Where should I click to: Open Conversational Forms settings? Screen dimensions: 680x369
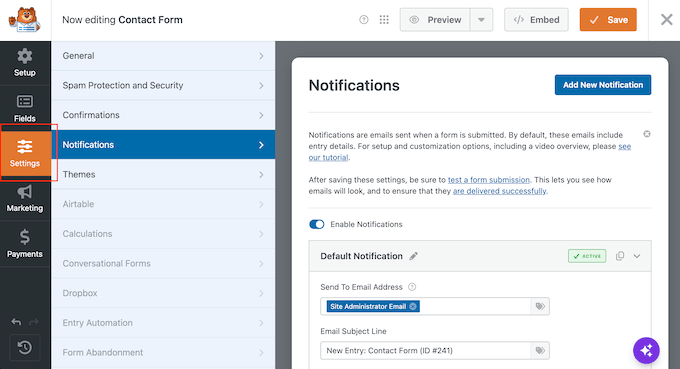163,263
